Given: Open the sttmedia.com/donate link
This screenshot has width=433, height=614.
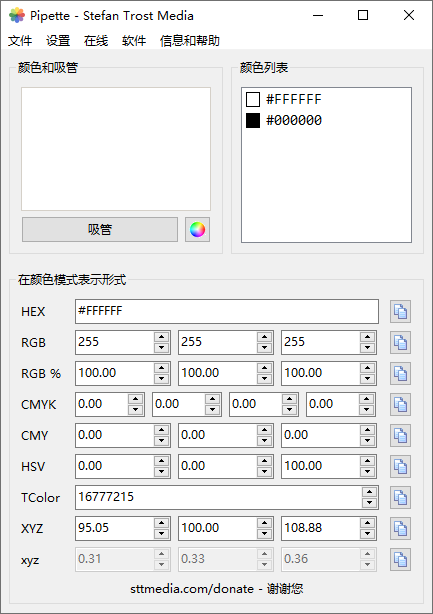Looking at the screenshot, I should coord(192,589).
